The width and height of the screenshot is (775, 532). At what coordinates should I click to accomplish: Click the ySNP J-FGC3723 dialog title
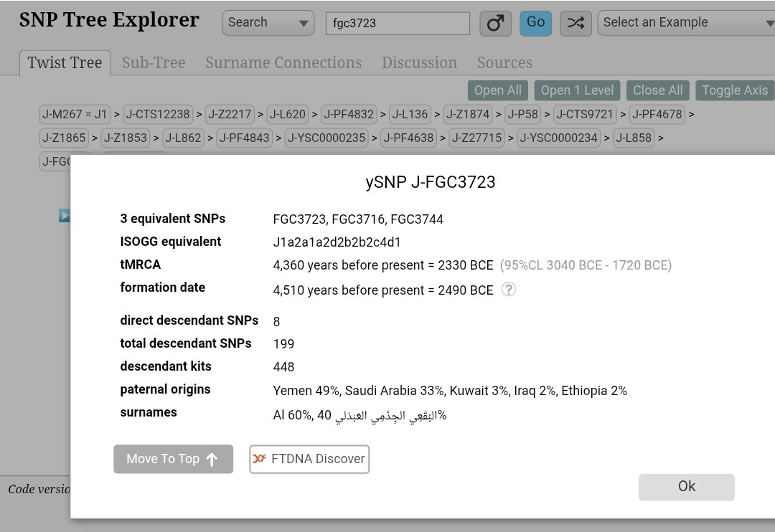pyautogui.click(x=430, y=182)
